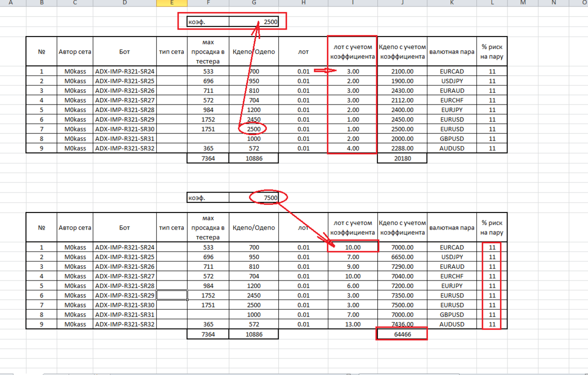Select the cell showing 1900.00
This screenshot has height=375, width=588.
coord(402,81)
